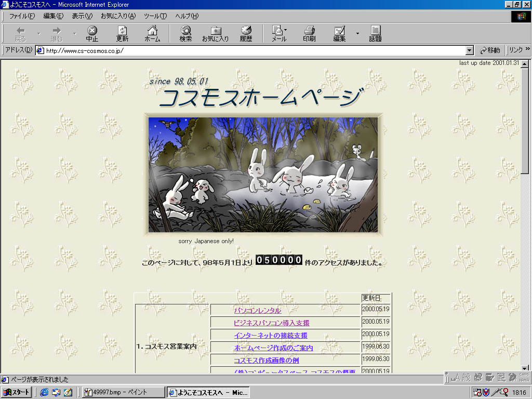Click the 050000 access counter
This screenshot has height=399, width=532.
coord(278,260)
